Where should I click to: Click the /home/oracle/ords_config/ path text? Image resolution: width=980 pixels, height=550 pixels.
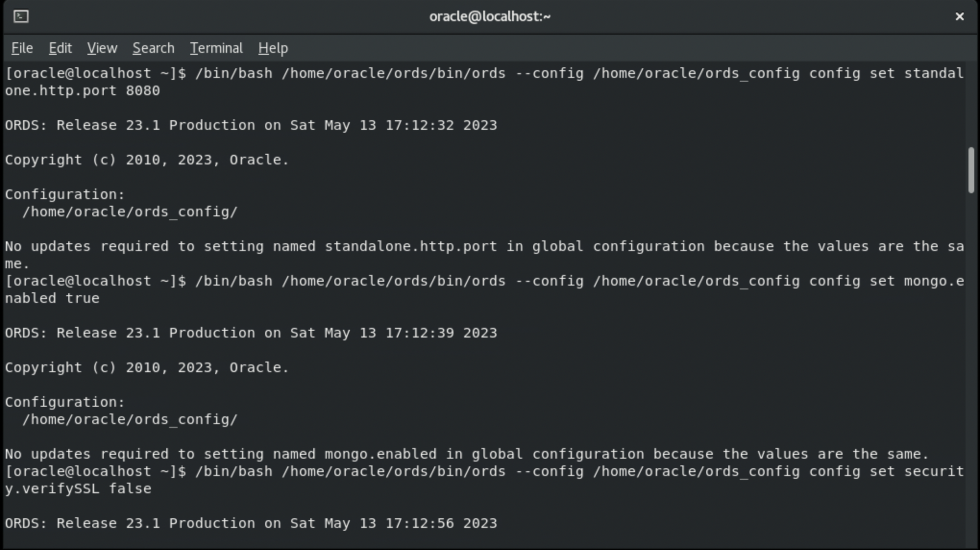[x=130, y=211]
